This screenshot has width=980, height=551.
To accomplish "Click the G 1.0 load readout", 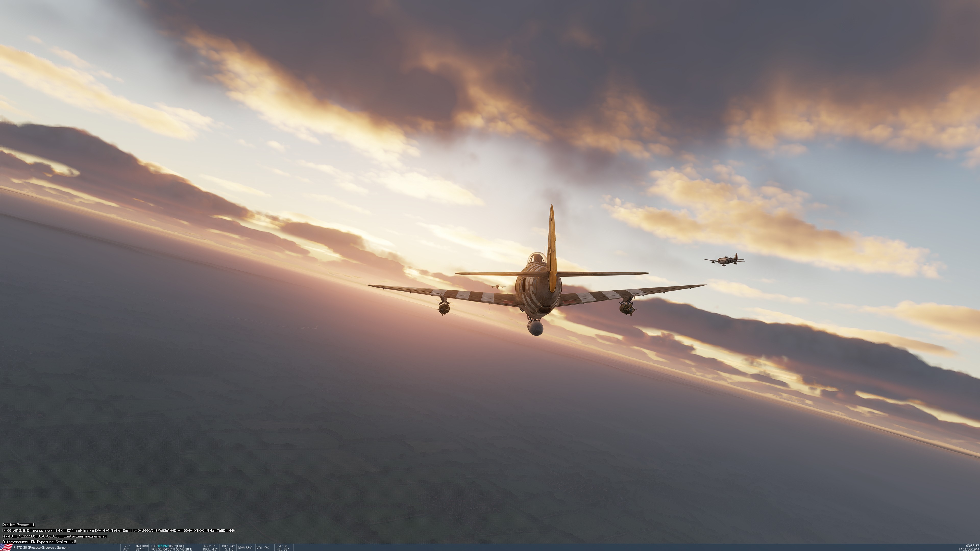I will coord(229,549).
